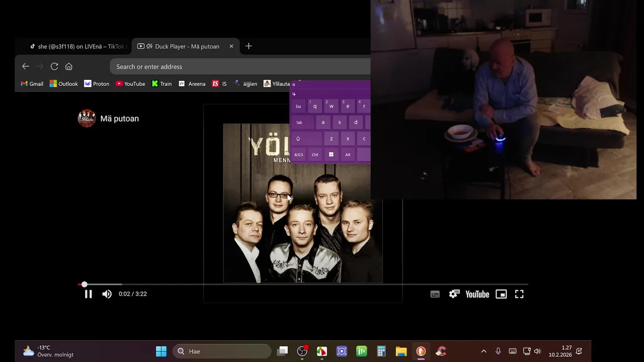Click the video progress bar scrubber
Image resolution: width=644 pixels, height=362 pixels.
(x=84, y=285)
